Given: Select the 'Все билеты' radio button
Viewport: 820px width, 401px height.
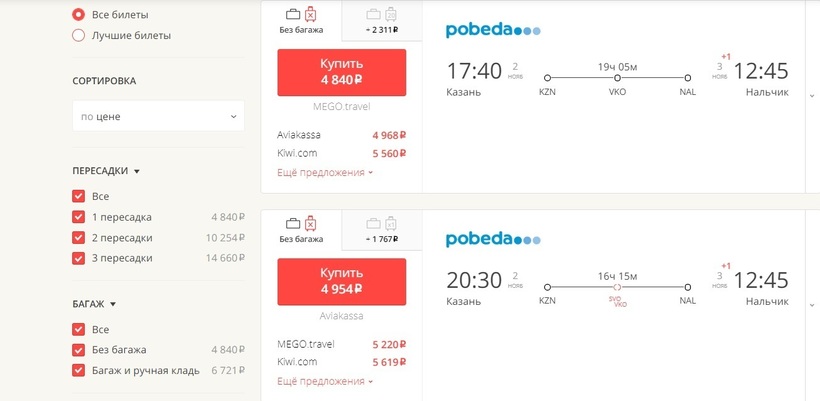Looking at the screenshot, I should point(79,15).
